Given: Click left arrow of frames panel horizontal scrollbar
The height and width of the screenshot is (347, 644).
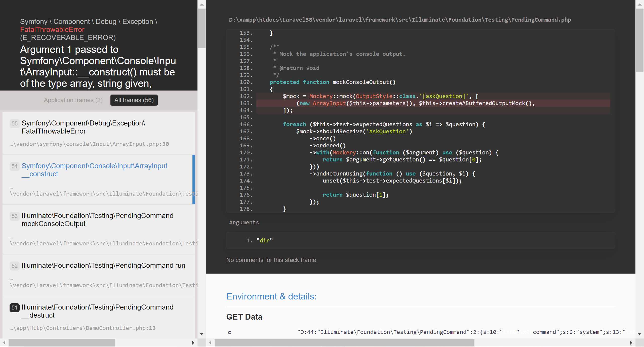Looking at the screenshot, I should point(4,342).
